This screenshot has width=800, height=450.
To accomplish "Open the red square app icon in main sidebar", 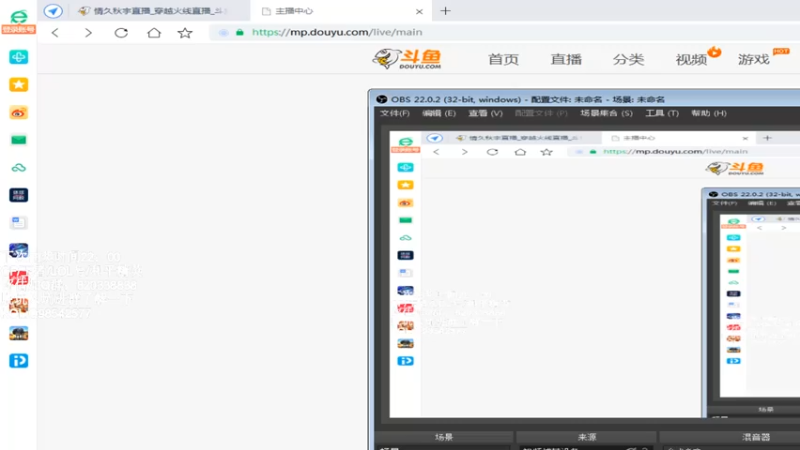I will click(x=18, y=278).
